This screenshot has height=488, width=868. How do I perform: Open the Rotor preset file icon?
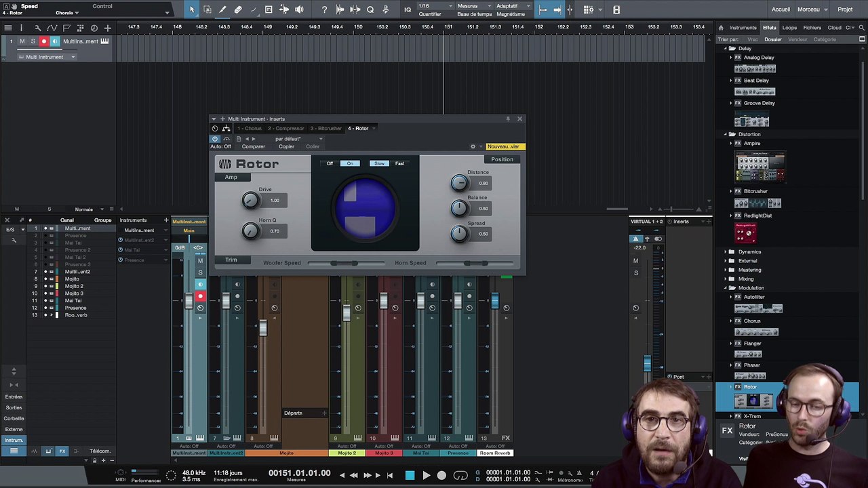click(239, 139)
